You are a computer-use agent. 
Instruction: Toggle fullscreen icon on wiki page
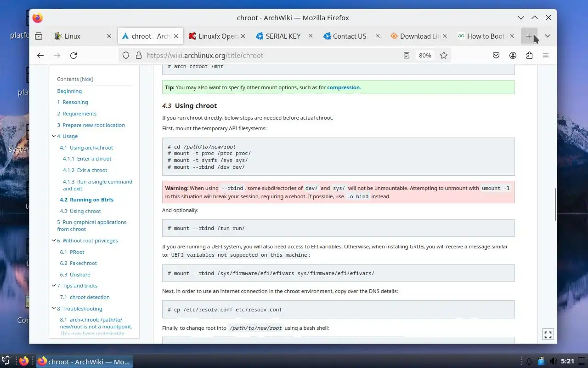(x=548, y=334)
